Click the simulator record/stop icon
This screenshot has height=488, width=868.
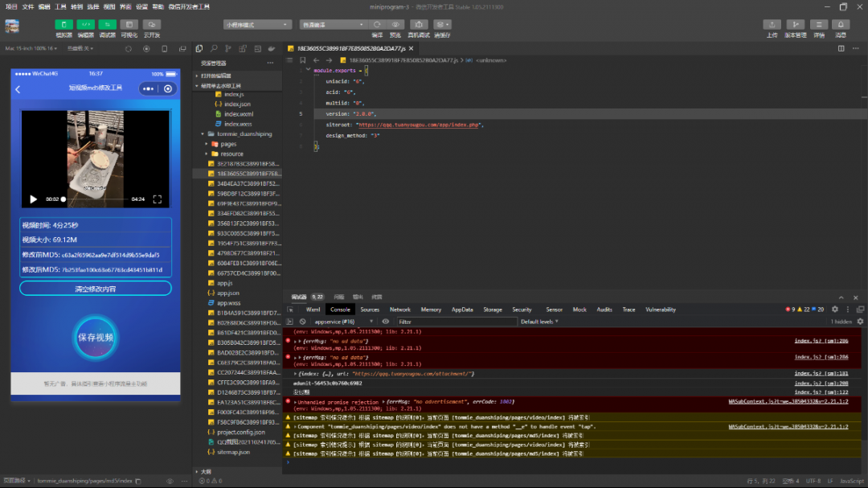[146, 49]
